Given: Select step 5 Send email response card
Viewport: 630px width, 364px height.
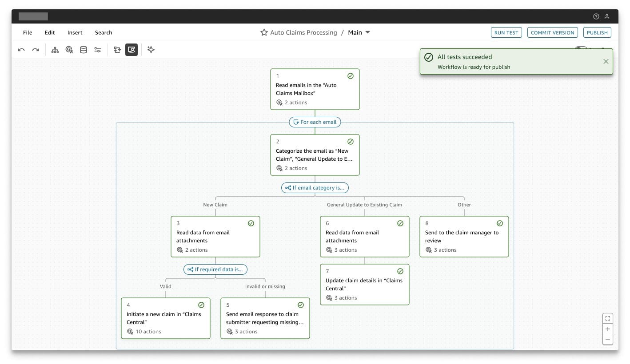Looking at the screenshot, I should point(265,318).
